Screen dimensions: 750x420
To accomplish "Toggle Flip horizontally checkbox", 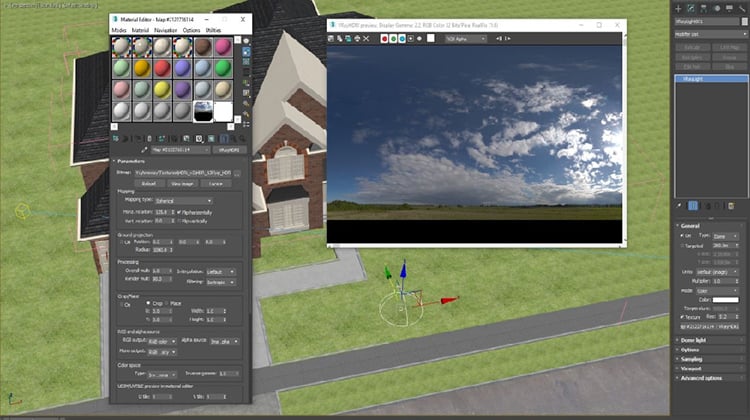I will click(179, 212).
